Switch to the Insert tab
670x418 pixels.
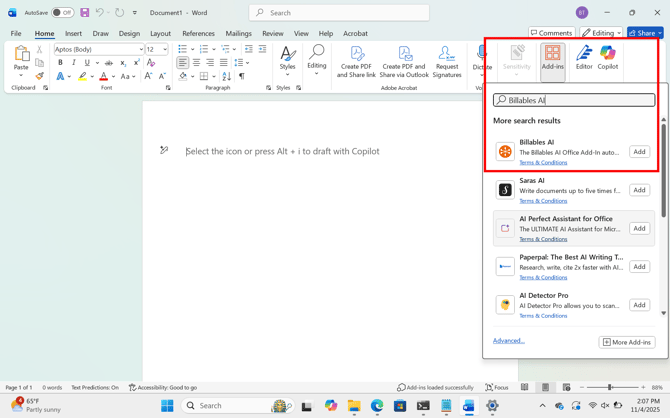pyautogui.click(x=73, y=33)
